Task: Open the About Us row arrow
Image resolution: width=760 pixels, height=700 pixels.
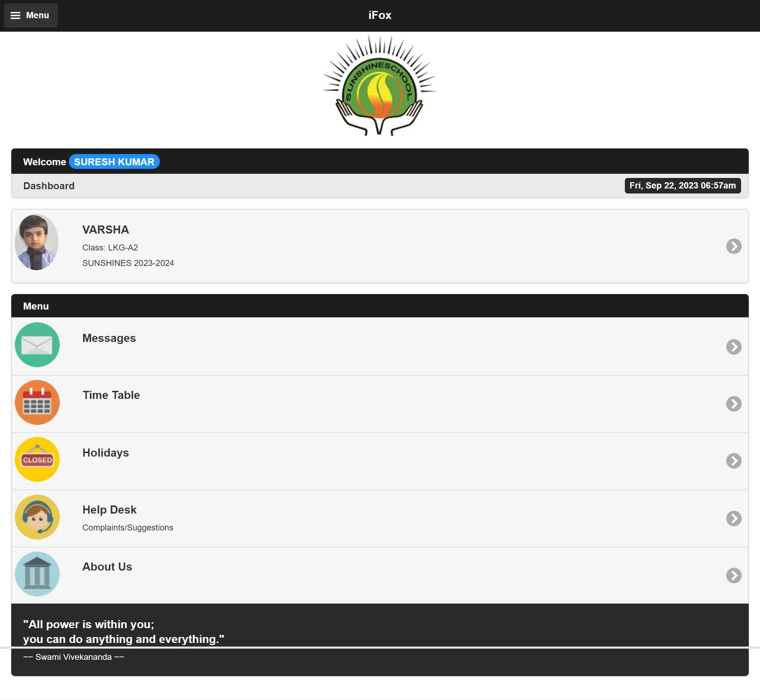Action: (734, 575)
